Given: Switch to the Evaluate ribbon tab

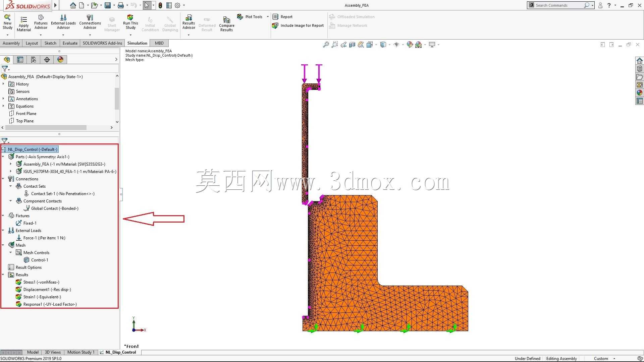Looking at the screenshot, I should pos(70,43).
